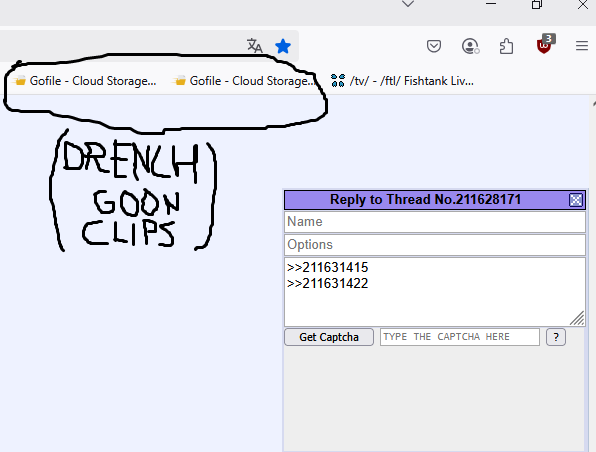Click the captcha text input field
This screenshot has height=452, width=596.
[460, 337]
